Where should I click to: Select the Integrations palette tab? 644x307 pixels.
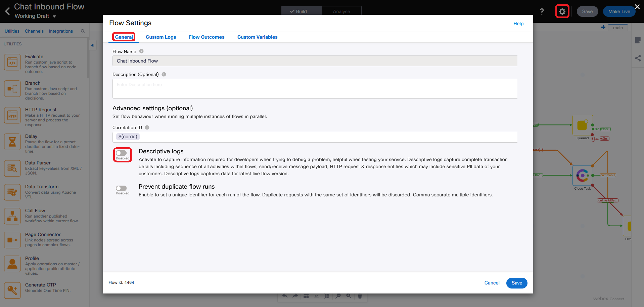pos(61,31)
